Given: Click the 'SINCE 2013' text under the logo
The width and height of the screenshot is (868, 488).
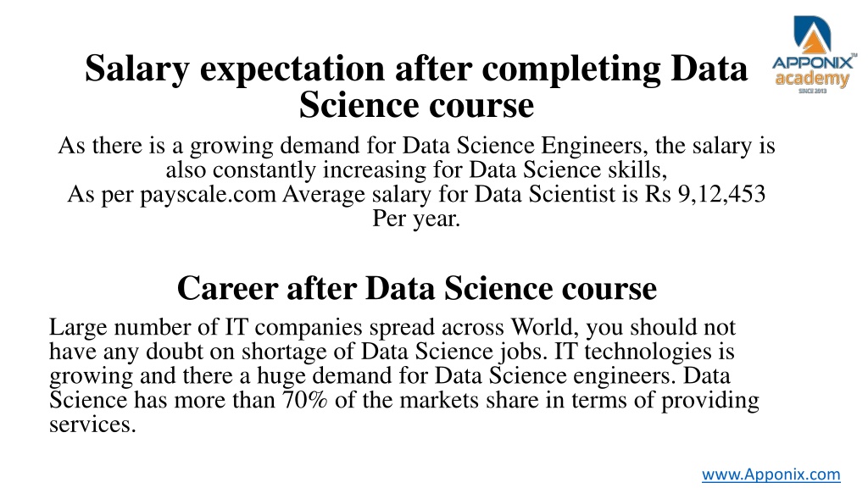Looking at the screenshot, I should point(813,91).
